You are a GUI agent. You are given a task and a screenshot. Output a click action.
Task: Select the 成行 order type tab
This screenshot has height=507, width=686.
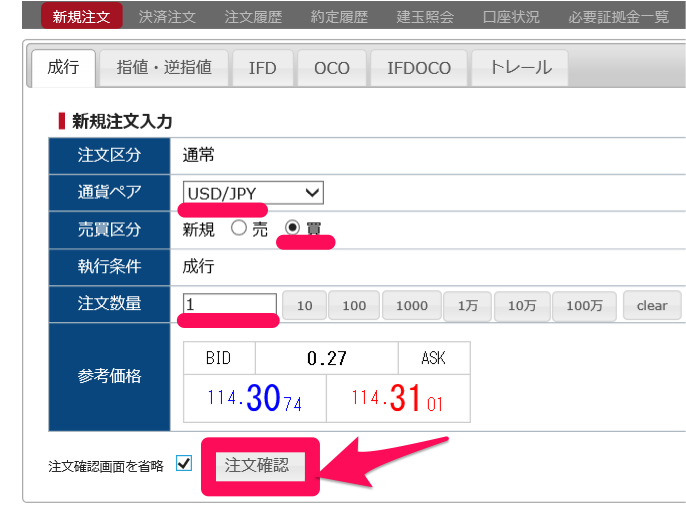[63, 68]
